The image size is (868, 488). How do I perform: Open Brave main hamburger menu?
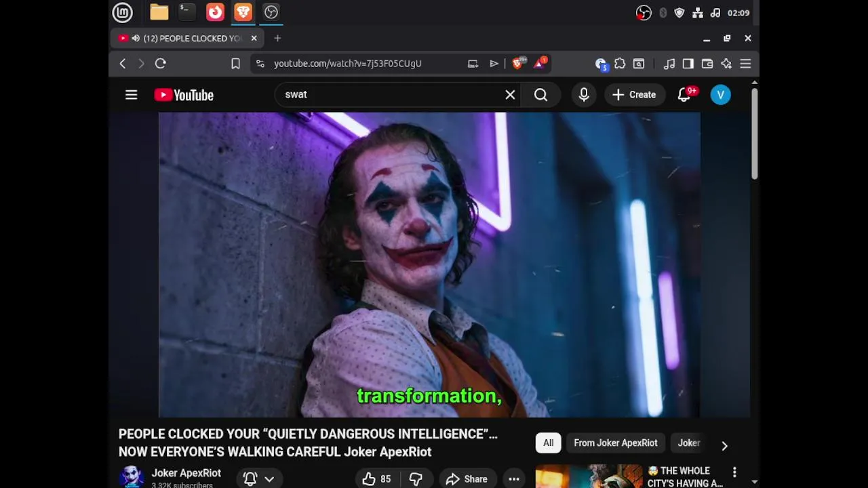pos(745,64)
